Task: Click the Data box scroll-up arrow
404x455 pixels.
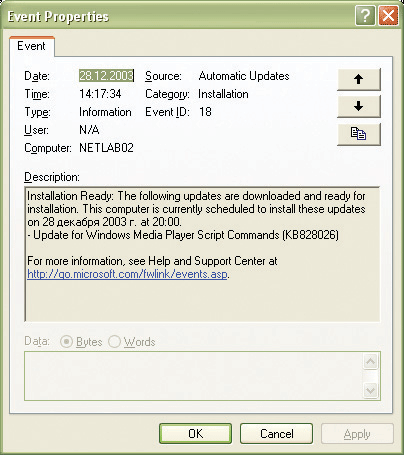Action: pos(371,362)
